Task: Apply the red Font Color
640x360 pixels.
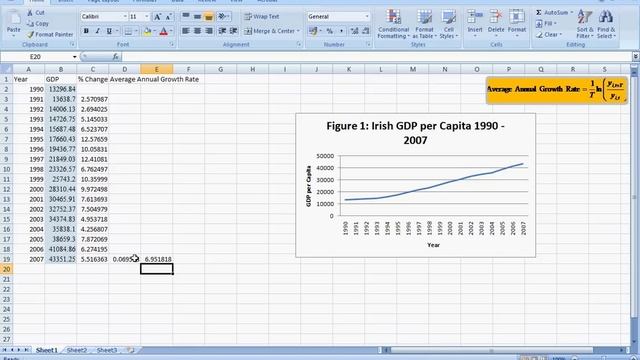Action: coord(164,31)
